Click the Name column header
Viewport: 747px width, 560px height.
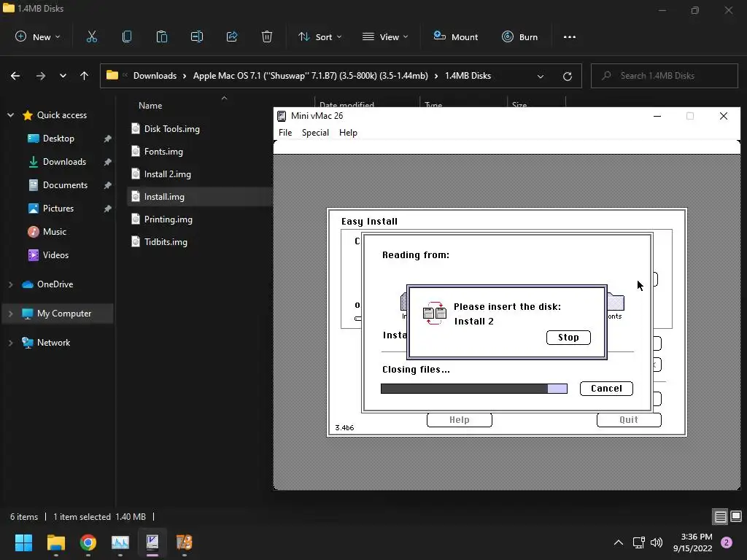click(x=150, y=106)
